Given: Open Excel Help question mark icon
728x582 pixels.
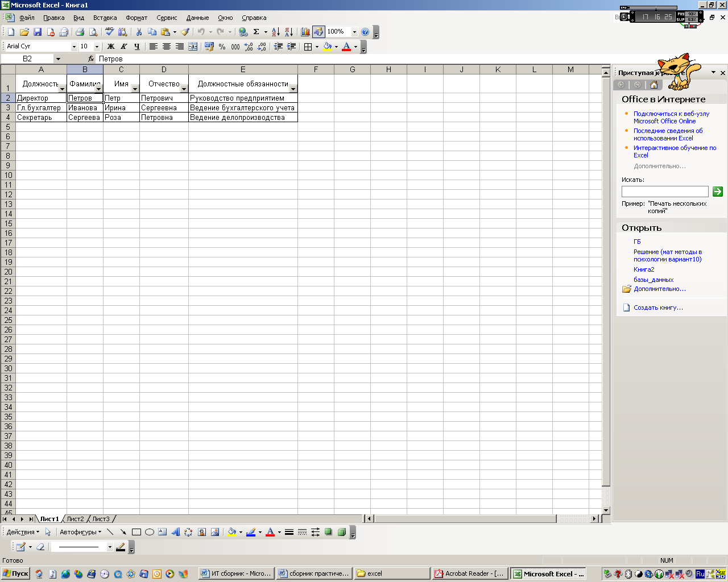Looking at the screenshot, I should [365, 32].
